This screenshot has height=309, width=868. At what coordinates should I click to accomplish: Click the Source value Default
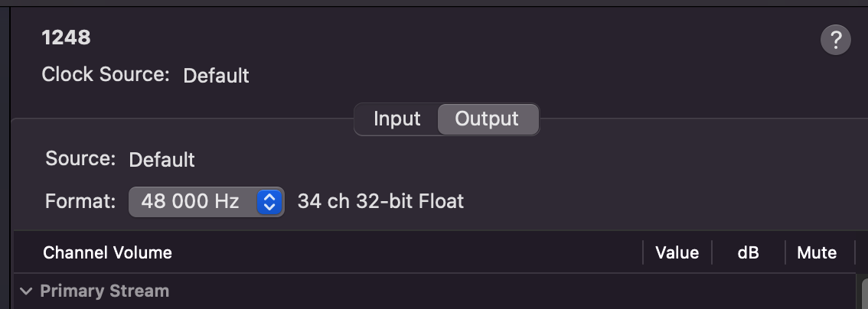[x=162, y=160]
